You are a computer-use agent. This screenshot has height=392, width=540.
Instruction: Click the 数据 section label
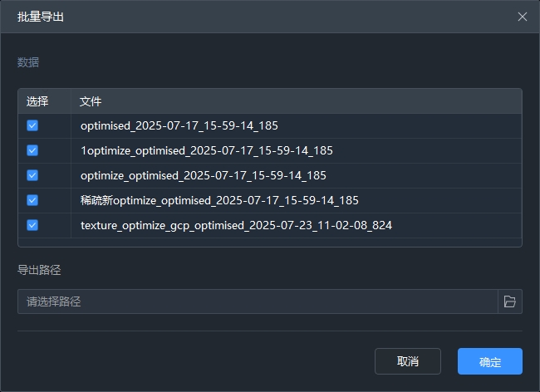click(x=28, y=62)
